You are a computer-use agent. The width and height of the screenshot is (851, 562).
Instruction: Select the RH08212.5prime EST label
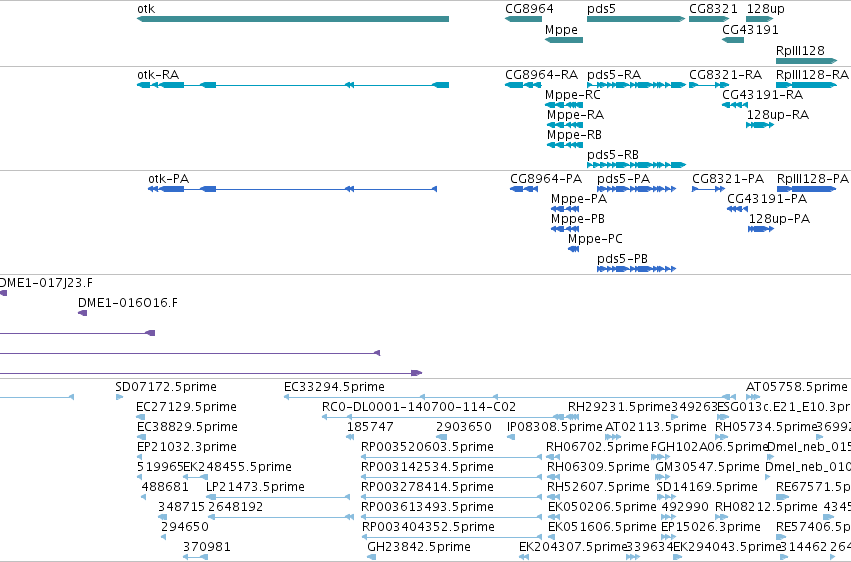(766, 507)
